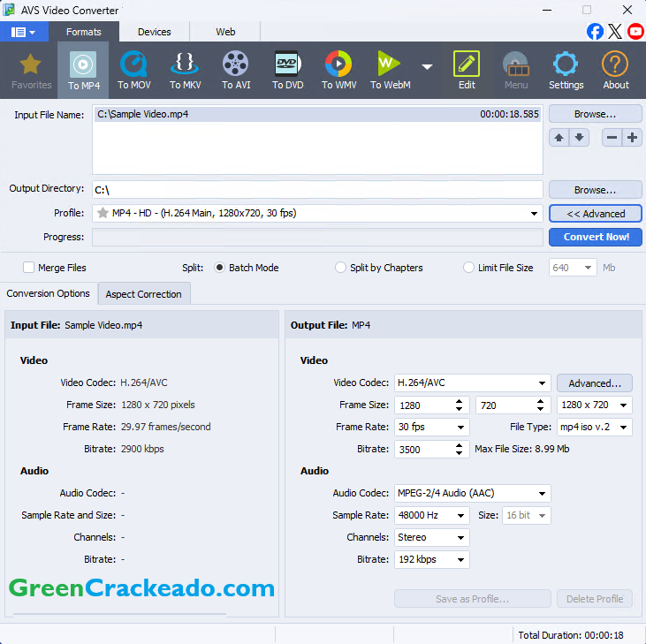Open the Facebook icon link

coord(595,32)
